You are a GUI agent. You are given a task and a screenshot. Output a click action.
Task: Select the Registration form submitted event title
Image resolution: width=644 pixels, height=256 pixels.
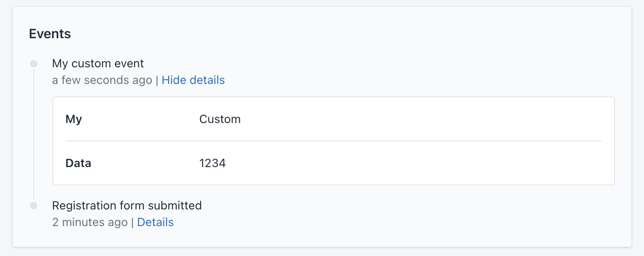(126, 205)
